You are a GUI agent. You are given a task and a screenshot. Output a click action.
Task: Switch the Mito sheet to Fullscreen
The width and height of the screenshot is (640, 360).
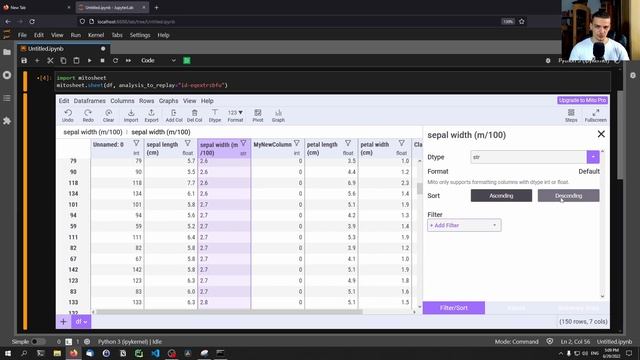(x=596, y=116)
